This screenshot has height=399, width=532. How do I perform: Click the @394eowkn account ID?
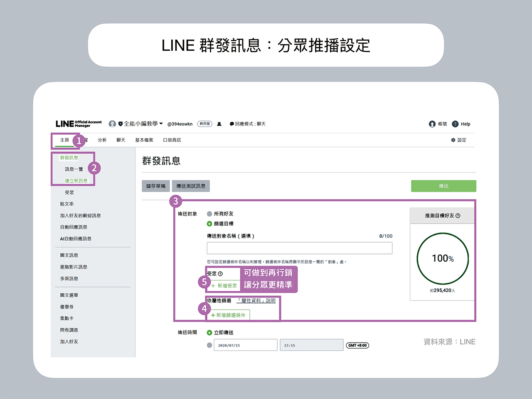180,124
